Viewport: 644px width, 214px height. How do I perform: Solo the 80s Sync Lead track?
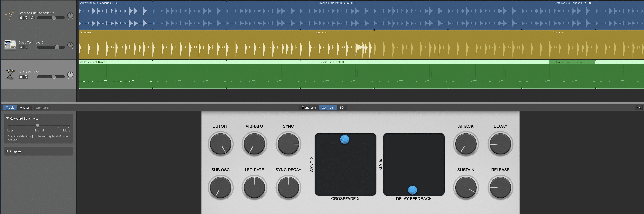coord(26,77)
